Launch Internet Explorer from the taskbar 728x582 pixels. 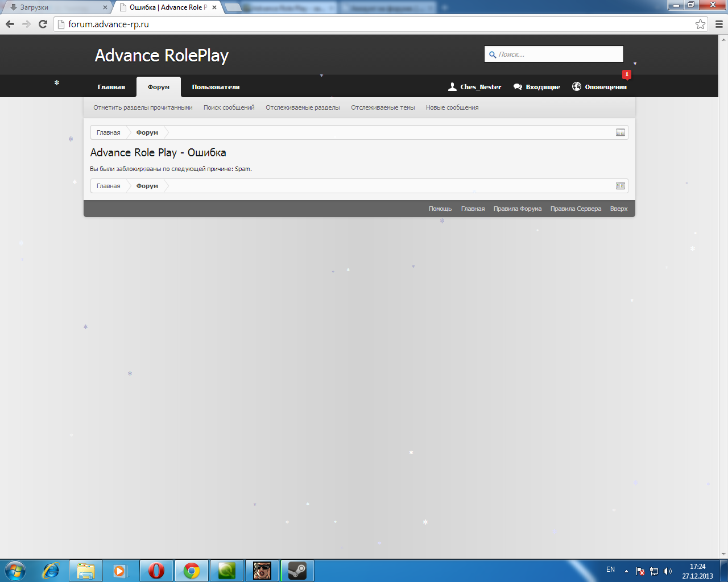[51, 571]
